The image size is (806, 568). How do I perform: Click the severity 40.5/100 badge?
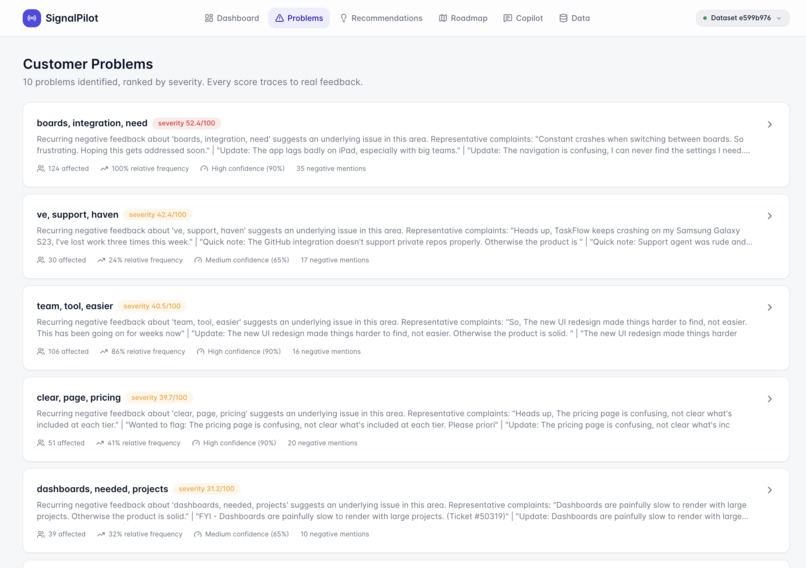[152, 306]
